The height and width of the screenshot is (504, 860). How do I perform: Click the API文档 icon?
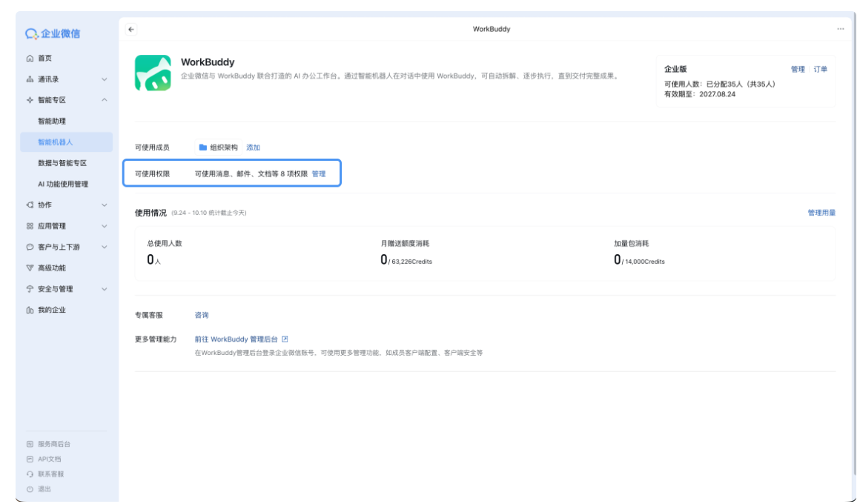pos(30,459)
